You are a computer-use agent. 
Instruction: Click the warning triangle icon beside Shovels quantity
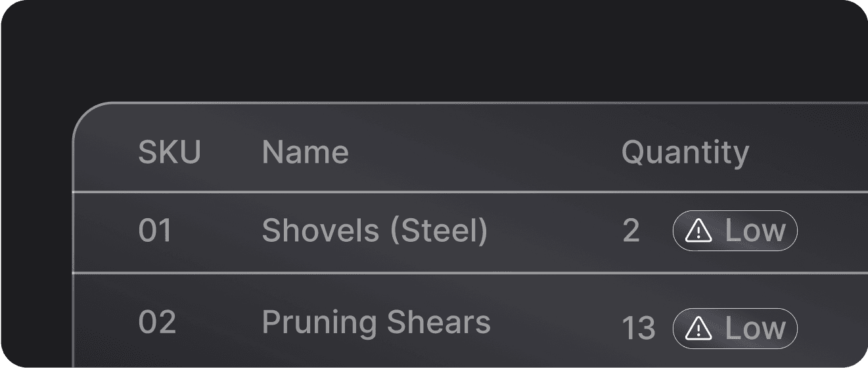tap(698, 231)
